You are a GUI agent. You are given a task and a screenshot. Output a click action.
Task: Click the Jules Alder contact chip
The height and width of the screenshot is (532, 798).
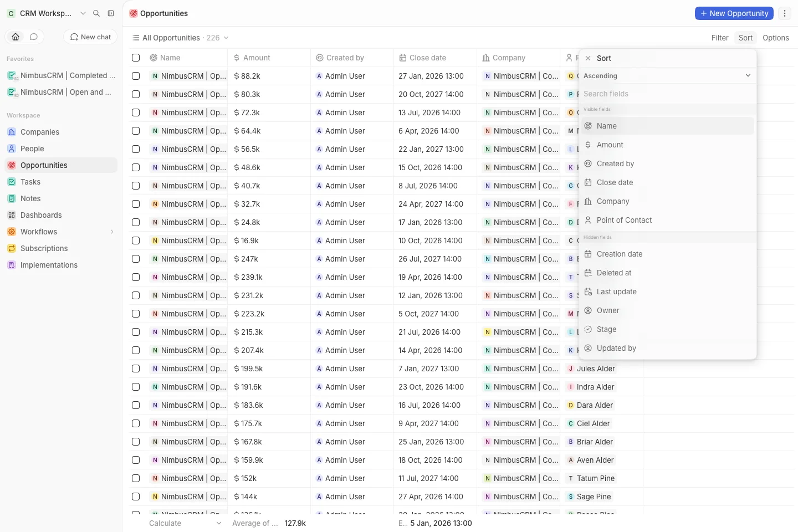click(591, 369)
